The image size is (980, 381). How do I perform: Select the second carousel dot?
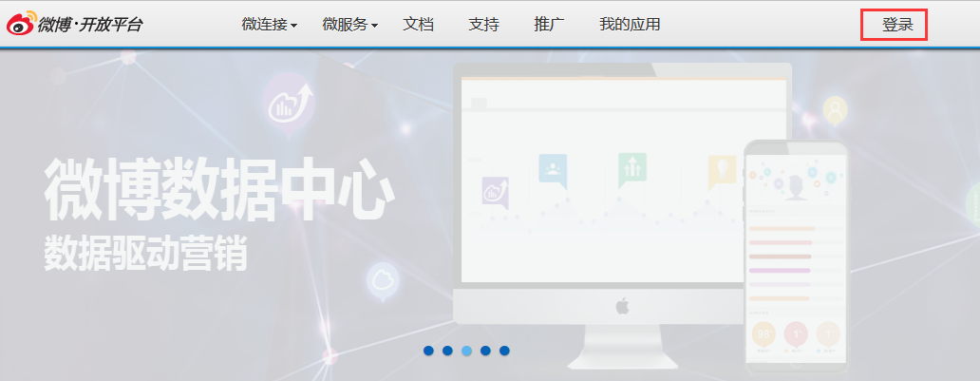(447, 351)
